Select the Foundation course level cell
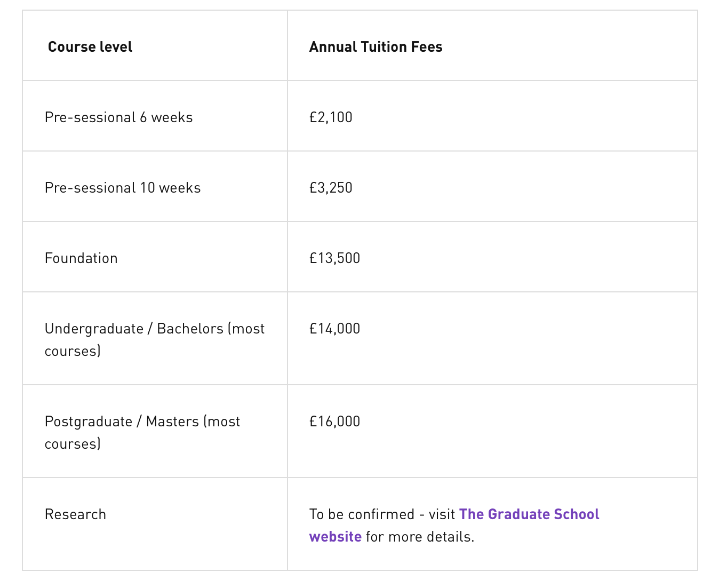This screenshot has height=588, width=719. 81,258
